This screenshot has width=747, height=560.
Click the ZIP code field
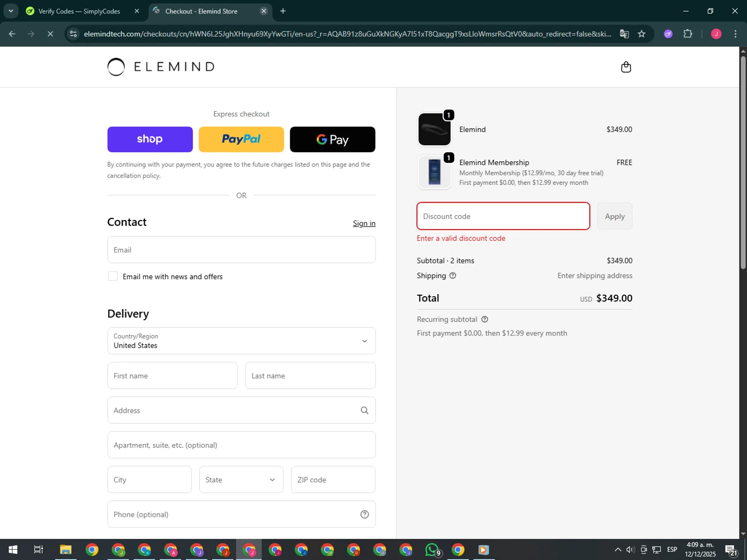tap(333, 480)
